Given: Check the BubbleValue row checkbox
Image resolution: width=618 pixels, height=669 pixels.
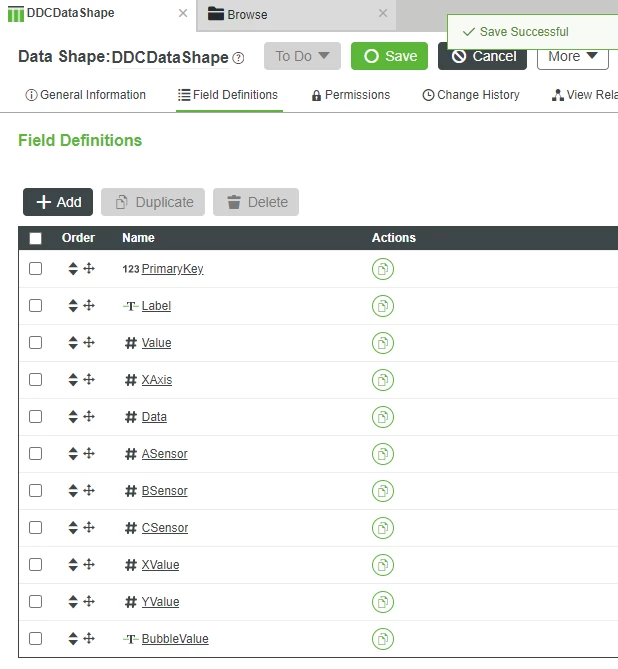Looking at the screenshot, I should 35,638.
